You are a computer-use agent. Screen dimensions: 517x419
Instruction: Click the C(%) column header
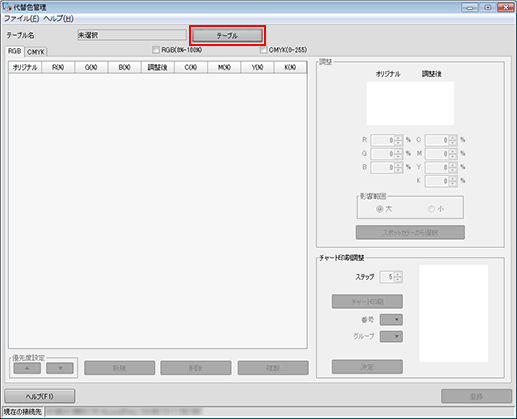point(191,67)
